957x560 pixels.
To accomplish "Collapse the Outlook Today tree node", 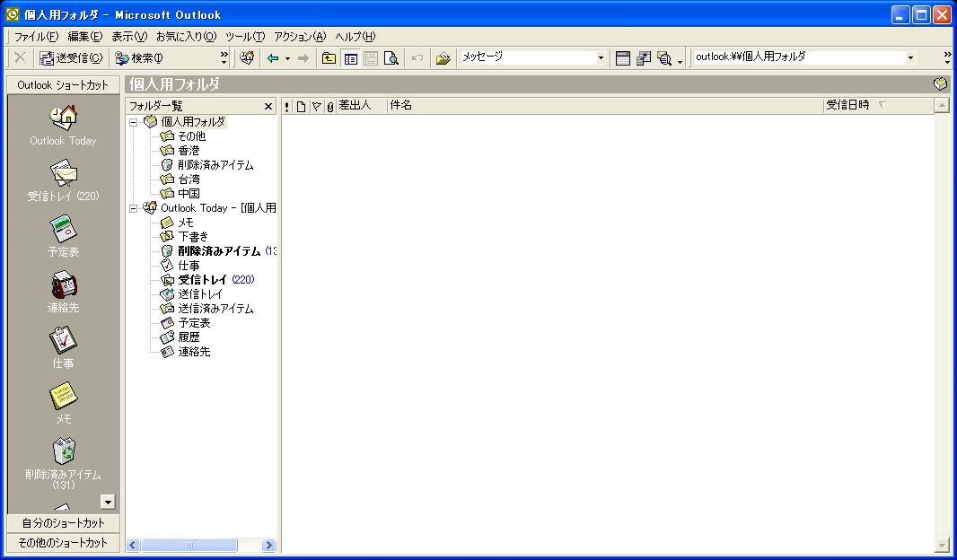I will coord(134,208).
